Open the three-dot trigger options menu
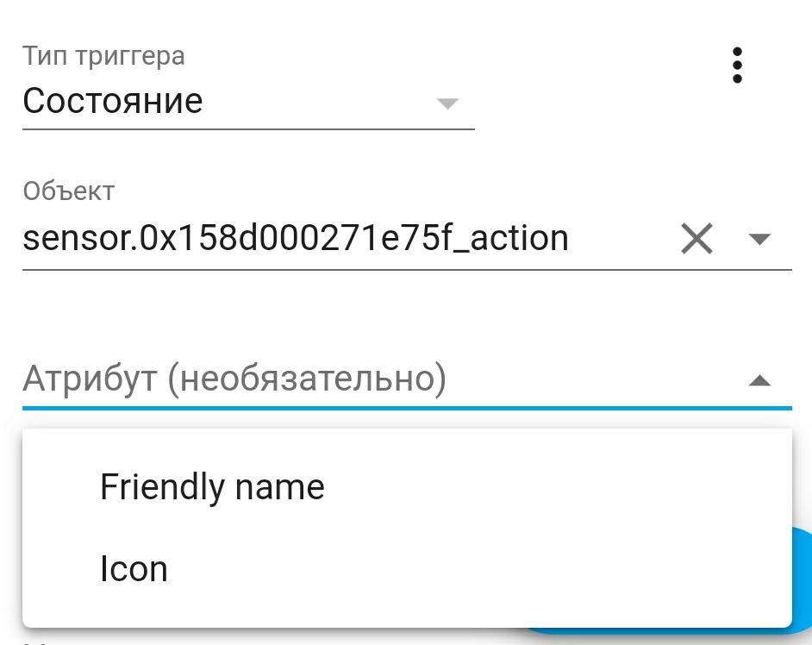The image size is (812, 645). pyautogui.click(x=736, y=66)
